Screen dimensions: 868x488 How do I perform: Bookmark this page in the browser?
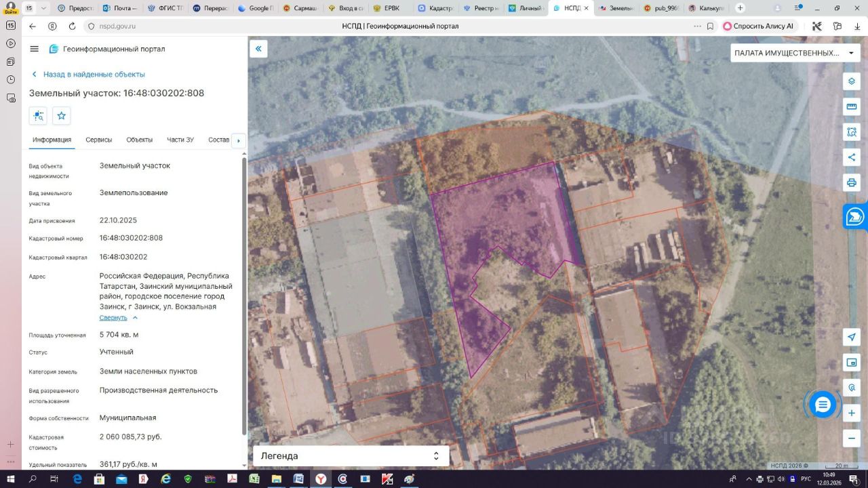click(710, 26)
